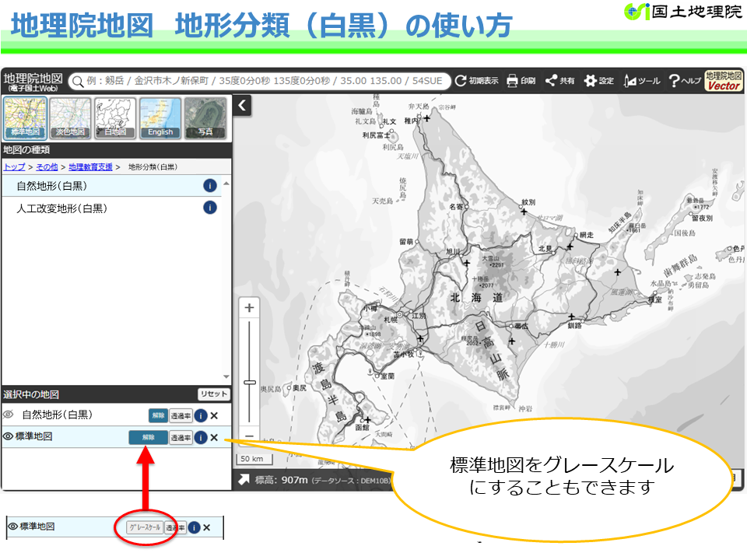Show info for selected 標準地図 layer
The height and width of the screenshot is (560, 747).
pos(201,438)
